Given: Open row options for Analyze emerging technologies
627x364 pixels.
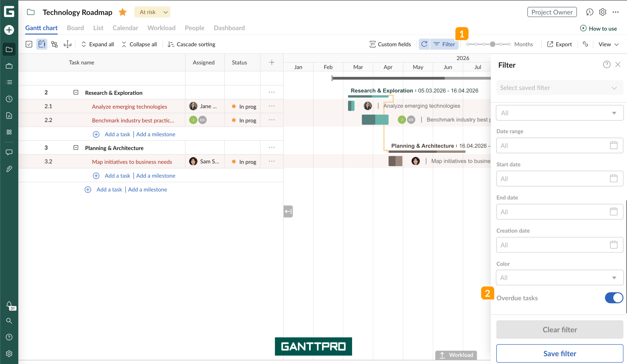Looking at the screenshot, I should (x=272, y=106).
